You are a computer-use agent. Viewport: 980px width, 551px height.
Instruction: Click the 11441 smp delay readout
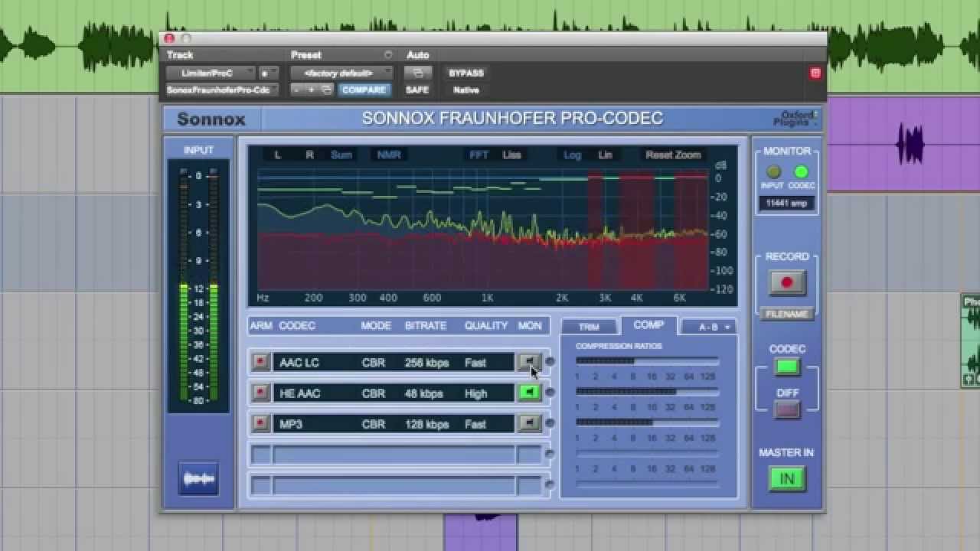point(786,204)
